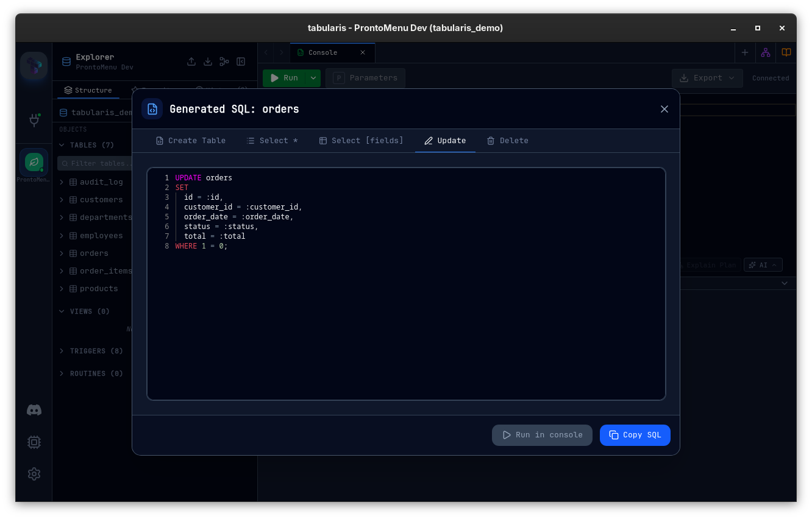Image resolution: width=812 pixels, height=519 pixels.
Task: Select the tabularis_demo database entry
Action: point(96,113)
